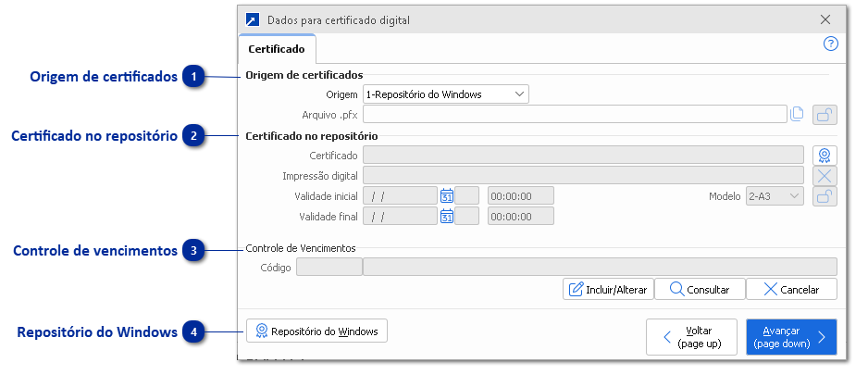Click the Repositório do Windows button
The height and width of the screenshot is (375, 868).
click(x=316, y=331)
